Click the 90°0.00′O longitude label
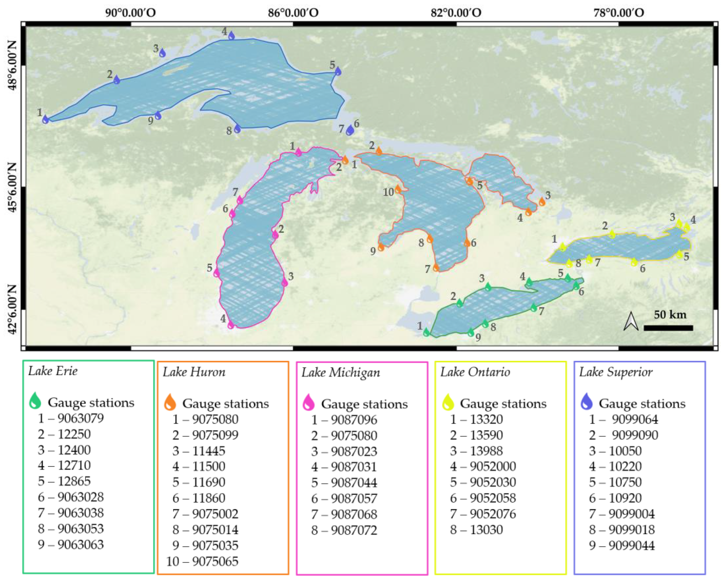The height and width of the screenshot is (588, 728). point(130,13)
